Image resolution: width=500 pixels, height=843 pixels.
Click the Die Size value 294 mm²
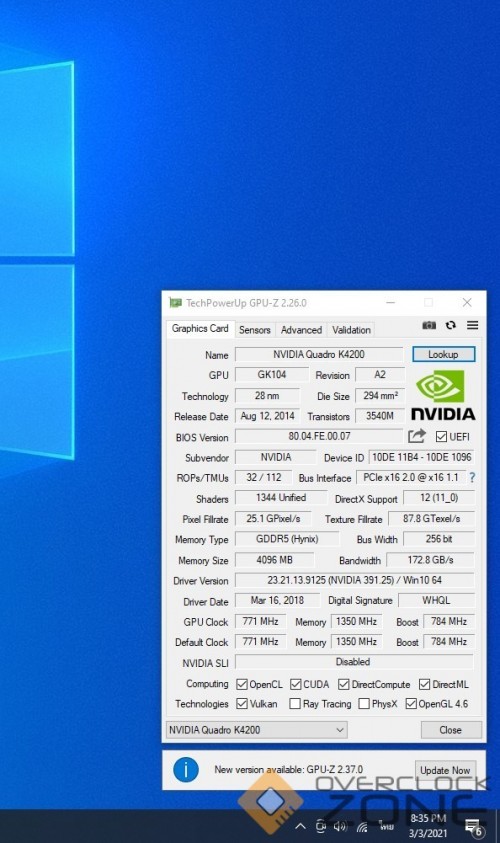380,396
